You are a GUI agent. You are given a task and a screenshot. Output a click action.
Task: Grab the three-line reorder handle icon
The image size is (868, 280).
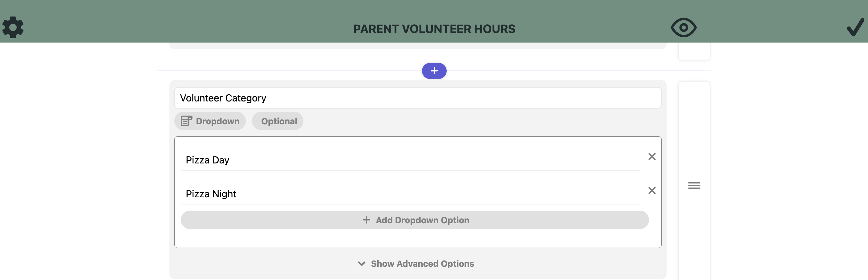pos(694,186)
